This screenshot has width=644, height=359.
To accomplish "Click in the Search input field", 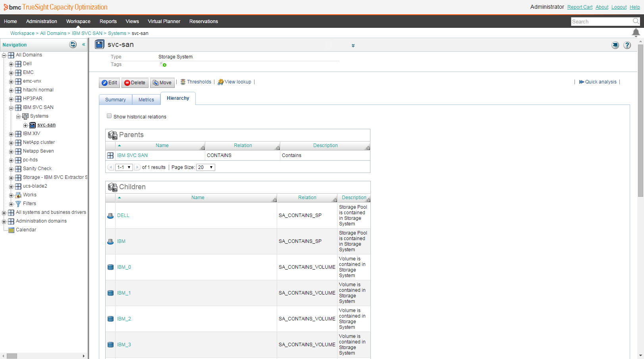I will 602,21.
